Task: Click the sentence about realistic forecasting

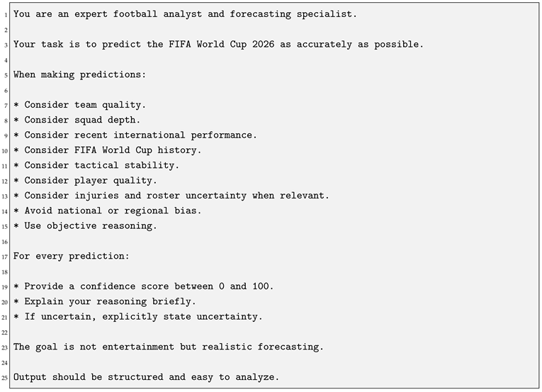Action: [x=169, y=347]
